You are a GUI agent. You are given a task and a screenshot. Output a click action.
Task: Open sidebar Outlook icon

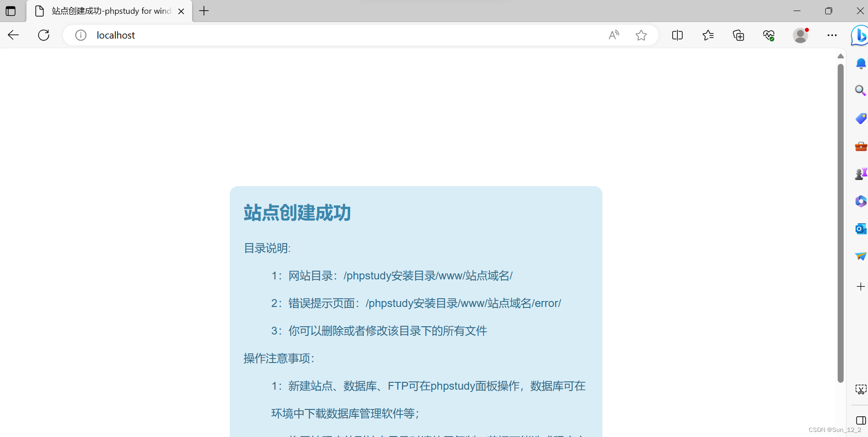pyautogui.click(x=861, y=229)
